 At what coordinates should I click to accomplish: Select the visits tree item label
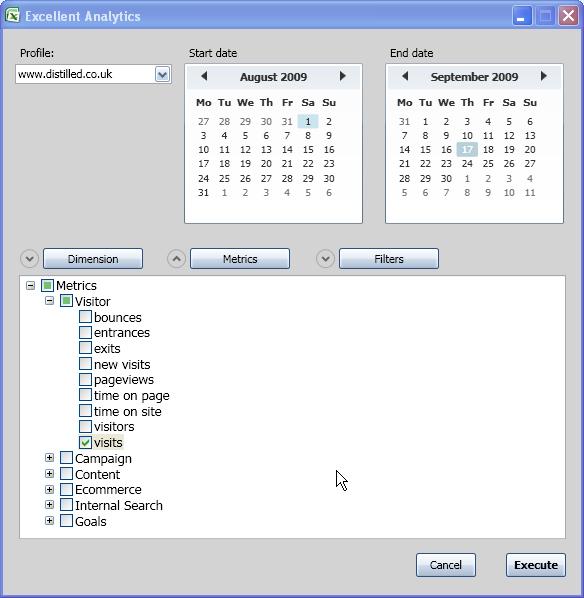[108, 442]
